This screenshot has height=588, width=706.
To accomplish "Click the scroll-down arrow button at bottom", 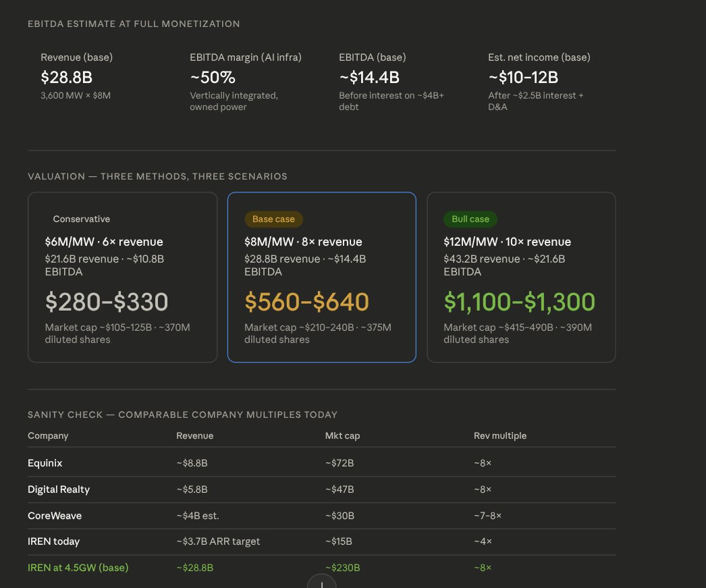I will click(321, 581).
